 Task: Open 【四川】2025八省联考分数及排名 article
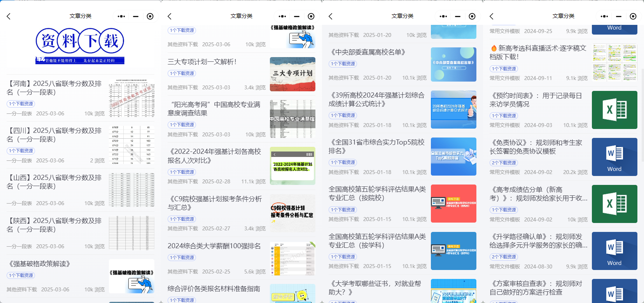click(x=54, y=135)
